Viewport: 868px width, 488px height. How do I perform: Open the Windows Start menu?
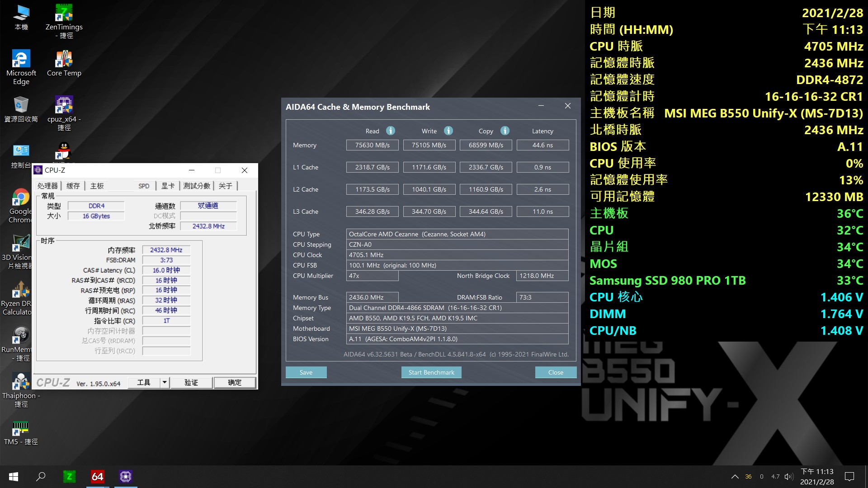(x=14, y=477)
